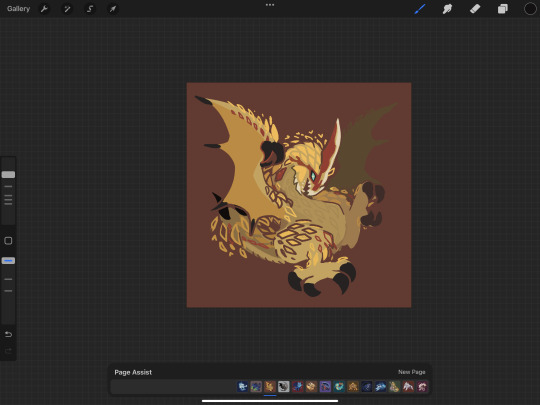Screen dimensions: 540x405
Task: Open the last Page Assist thumbnail
Action: click(422, 386)
